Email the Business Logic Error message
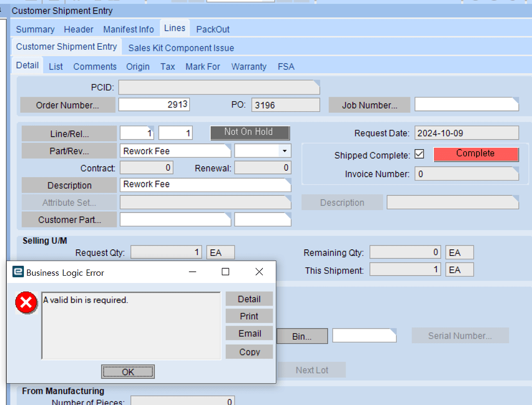Viewport: 532px width, 405px height. (249, 333)
